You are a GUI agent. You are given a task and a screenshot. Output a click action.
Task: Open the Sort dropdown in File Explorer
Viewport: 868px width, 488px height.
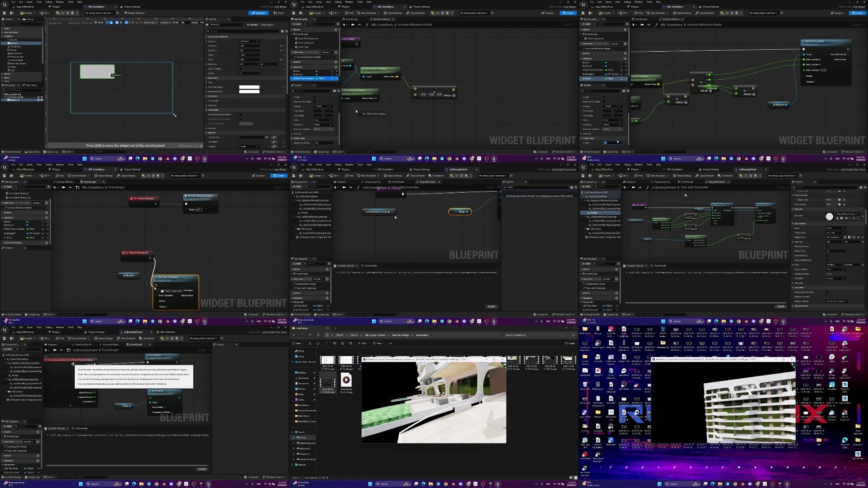click(x=363, y=343)
